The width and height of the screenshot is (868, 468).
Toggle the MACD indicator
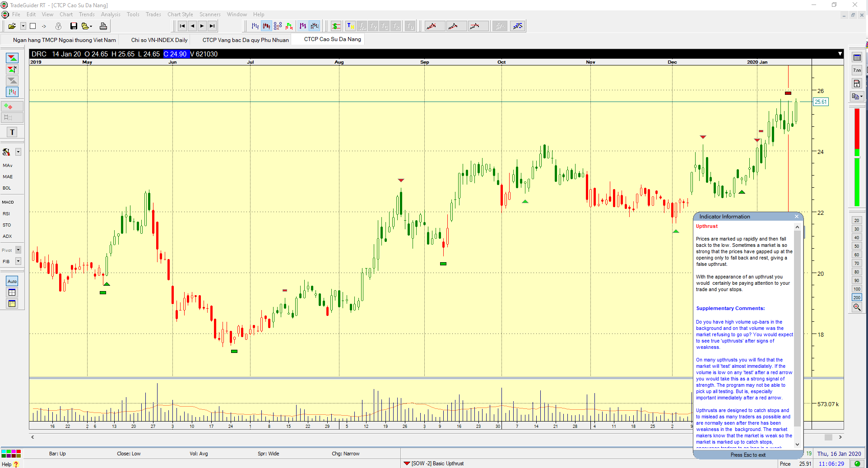[8, 202]
